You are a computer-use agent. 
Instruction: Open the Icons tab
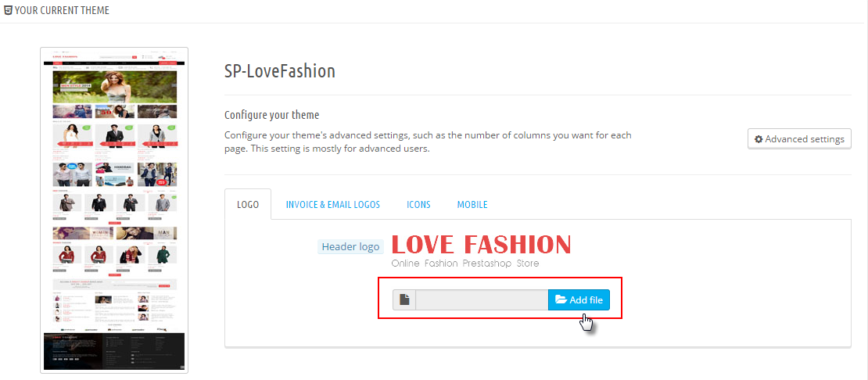pyautogui.click(x=418, y=205)
